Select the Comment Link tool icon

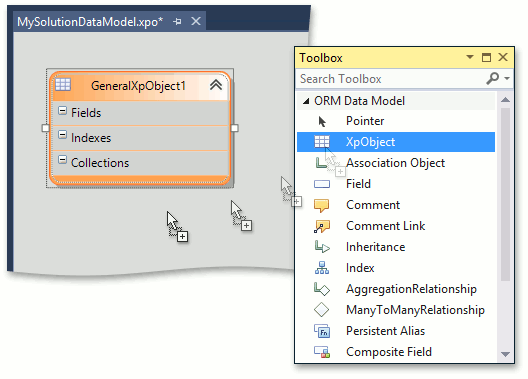322,226
